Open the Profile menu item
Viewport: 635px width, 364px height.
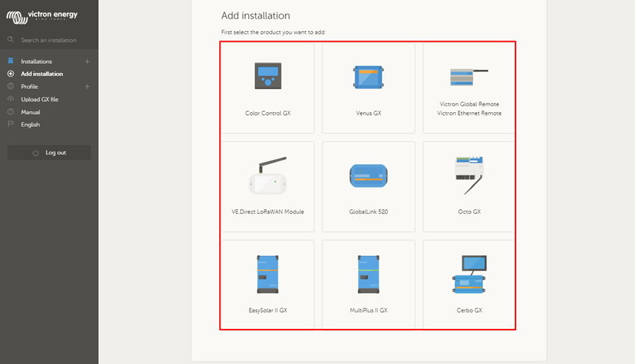point(29,87)
